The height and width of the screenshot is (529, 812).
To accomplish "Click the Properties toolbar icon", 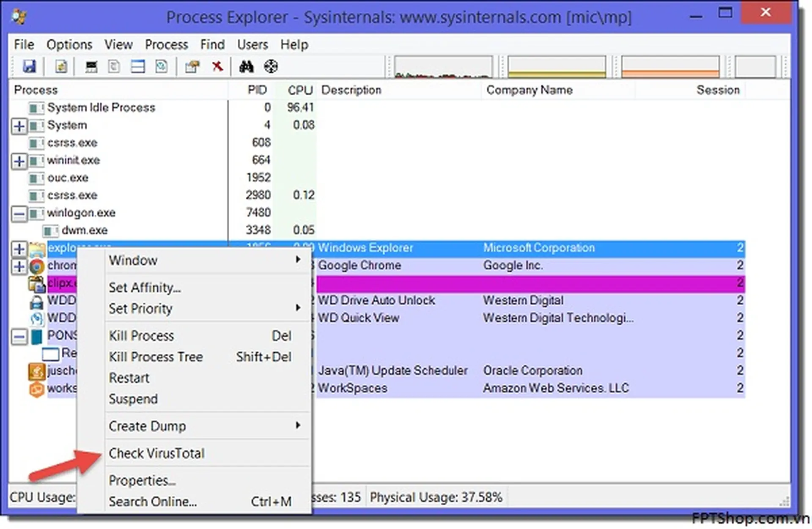I will point(192,66).
